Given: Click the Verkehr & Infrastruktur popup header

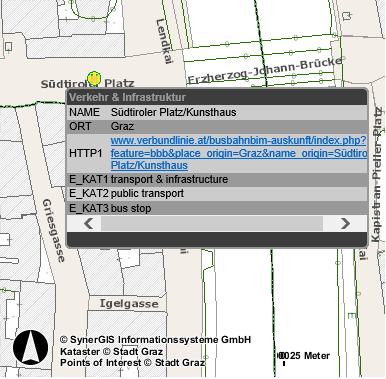Looking at the screenshot, I should 217,97.
